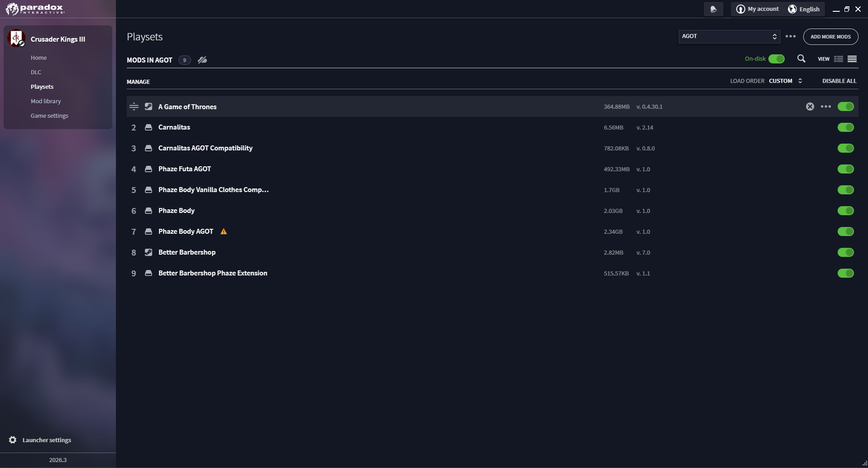Go to the DLC section
Screen dimensions: 868x468
coord(36,72)
